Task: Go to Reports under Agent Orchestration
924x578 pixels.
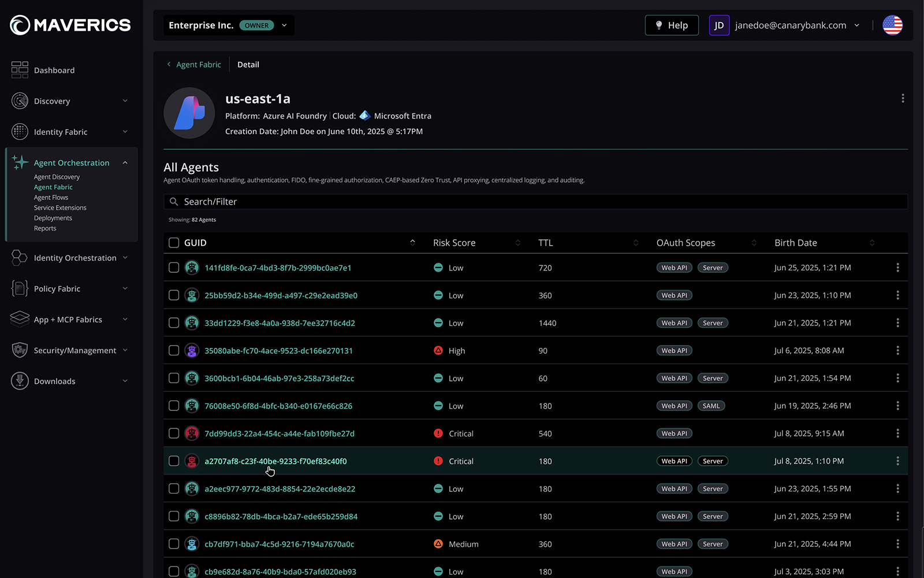Action: coord(45,228)
